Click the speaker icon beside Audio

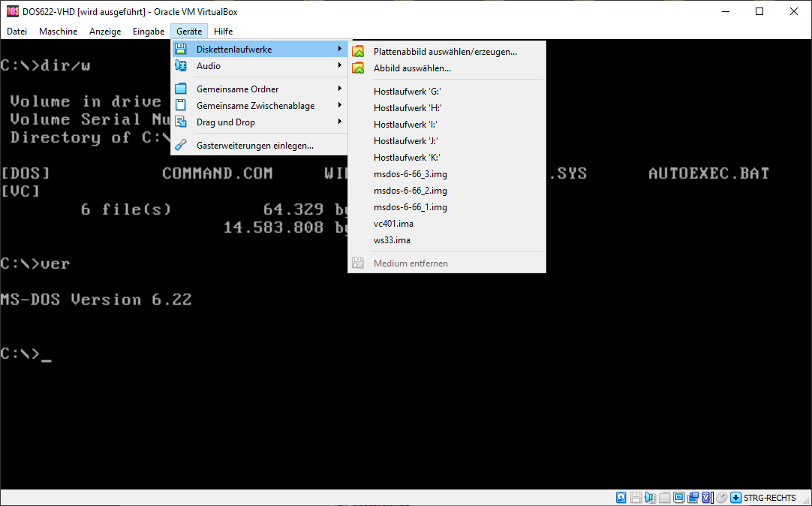tap(180, 66)
